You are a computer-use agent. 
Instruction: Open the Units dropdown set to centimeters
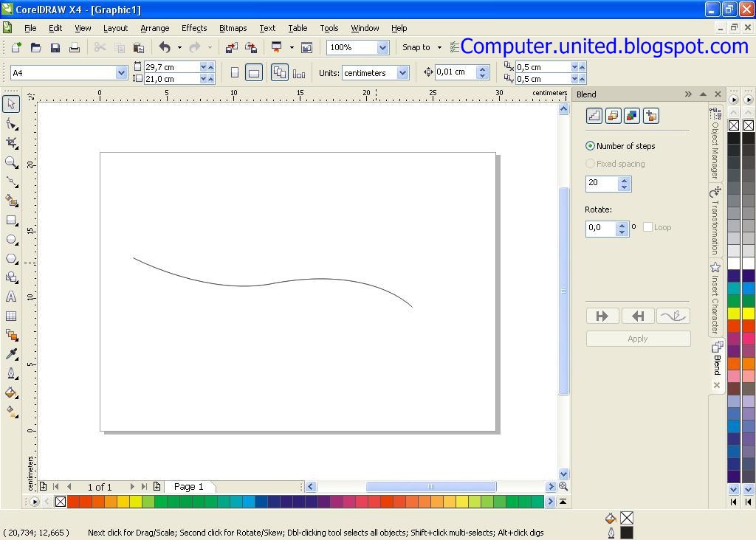click(402, 72)
